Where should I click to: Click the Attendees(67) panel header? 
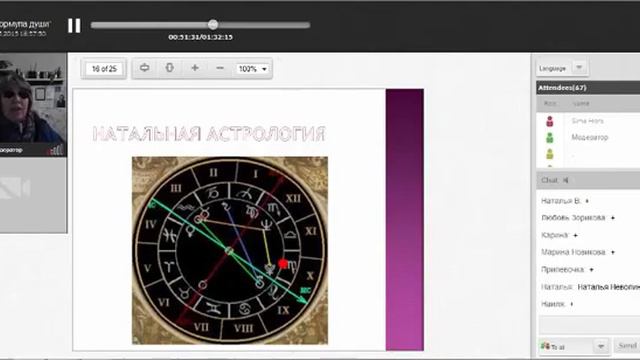click(588, 88)
